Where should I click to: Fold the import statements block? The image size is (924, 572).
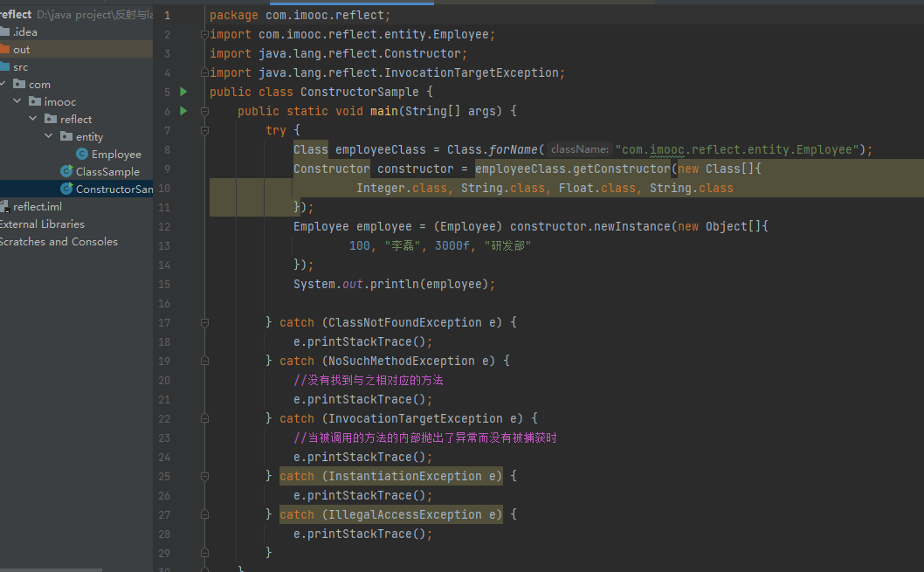coord(203,35)
